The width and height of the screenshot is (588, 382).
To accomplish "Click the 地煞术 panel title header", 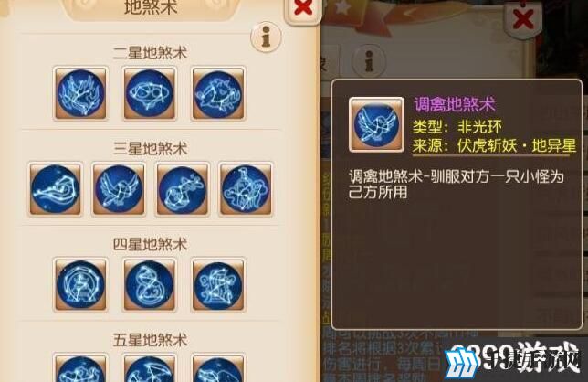I will (151, 8).
